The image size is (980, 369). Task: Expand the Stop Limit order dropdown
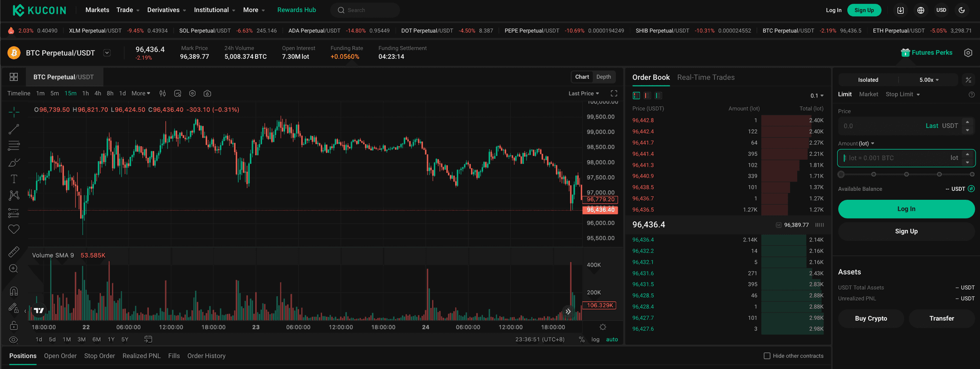click(902, 95)
